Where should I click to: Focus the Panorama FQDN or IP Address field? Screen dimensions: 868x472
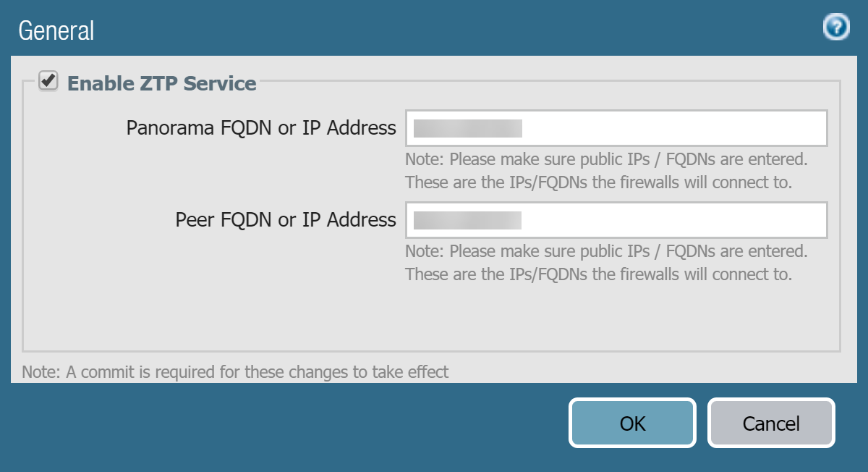pos(616,128)
